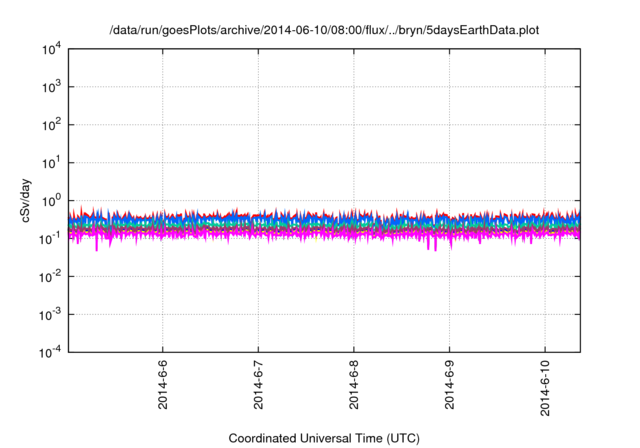Screen dimensions: 640x448
Task: Click the 10^1 y-axis tick label
Action: (x=51, y=163)
